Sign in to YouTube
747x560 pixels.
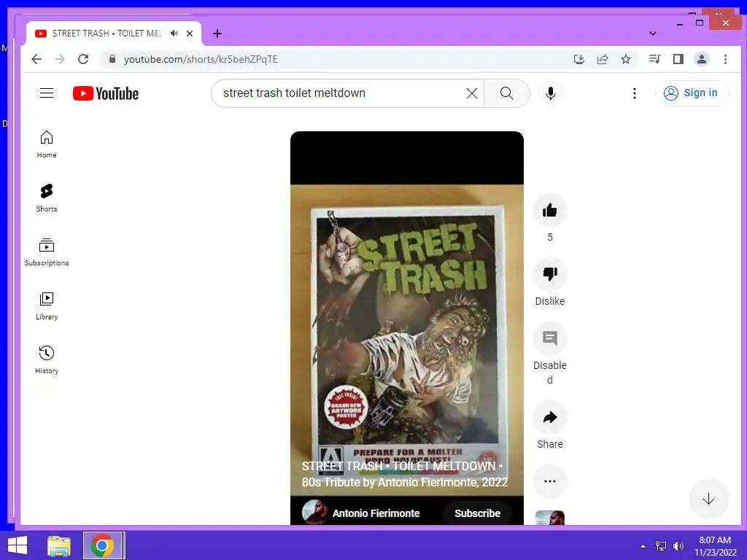(692, 93)
